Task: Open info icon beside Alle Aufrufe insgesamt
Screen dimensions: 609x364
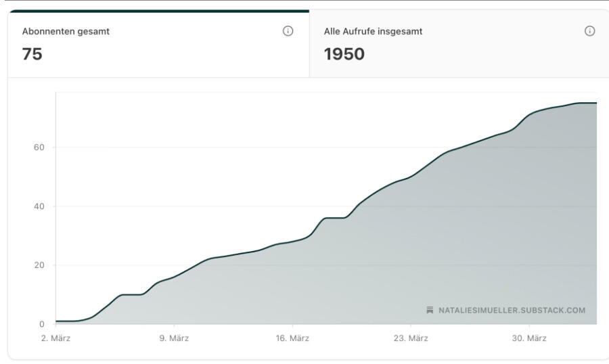Action: [x=589, y=31]
